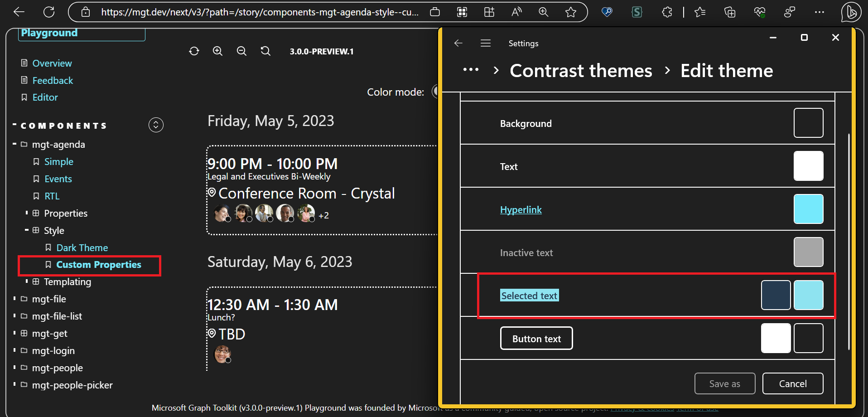This screenshot has height=417, width=868.
Task: Go to Contrast themes via breadcrumb
Action: pyautogui.click(x=581, y=70)
